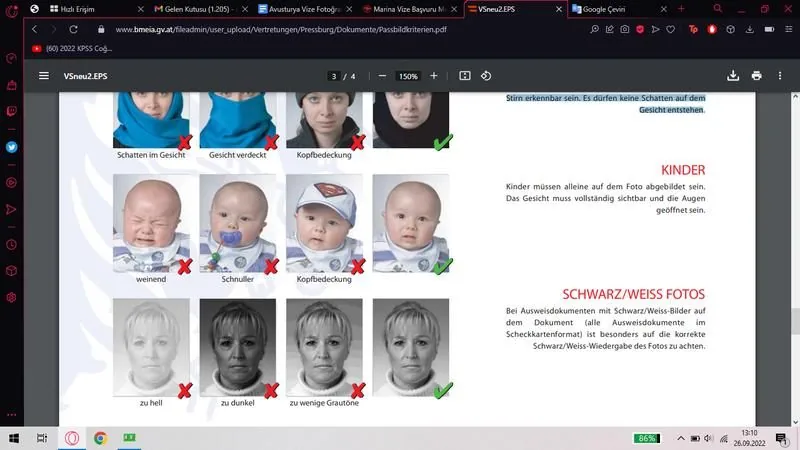Viewport: 800px width, 450px height.
Task: Open Google Chrome from taskbar
Action: (101, 438)
